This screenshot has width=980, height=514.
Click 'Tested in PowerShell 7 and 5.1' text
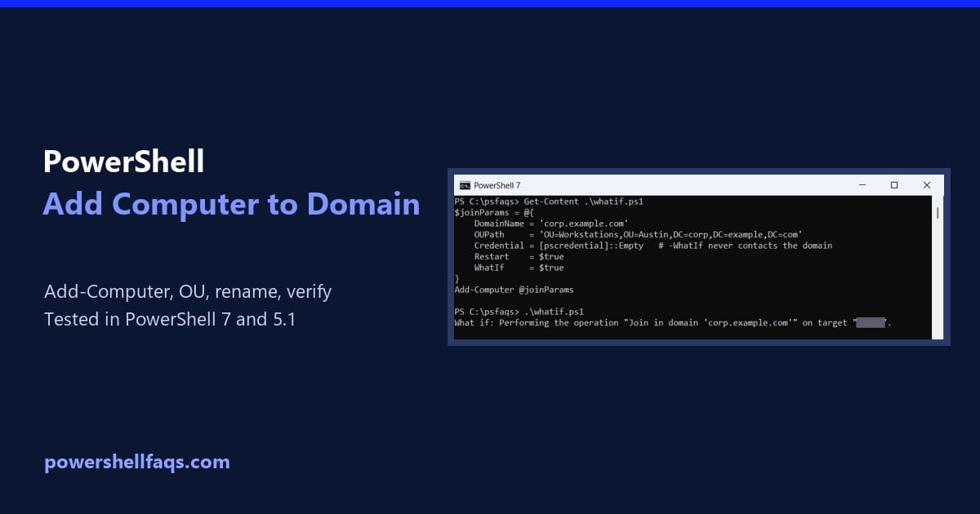tap(170, 319)
